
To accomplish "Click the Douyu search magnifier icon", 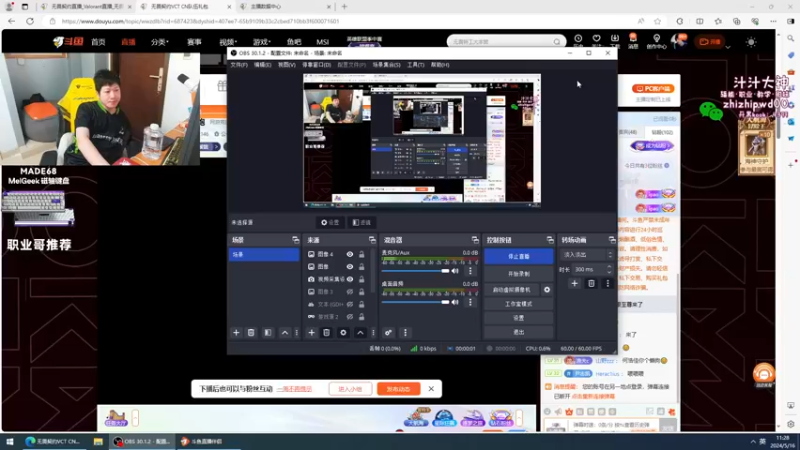I will click(557, 42).
